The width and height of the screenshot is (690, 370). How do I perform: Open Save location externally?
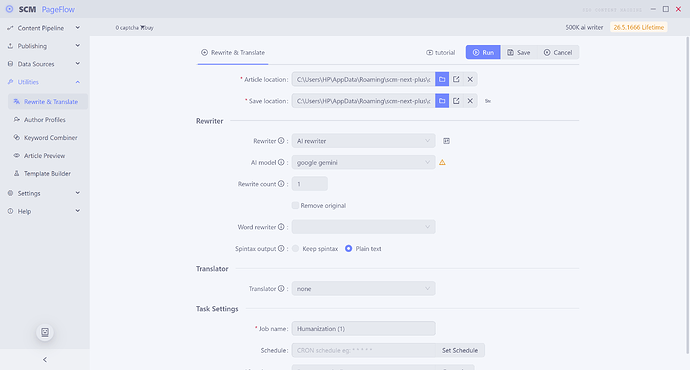(x=456, y=101)
